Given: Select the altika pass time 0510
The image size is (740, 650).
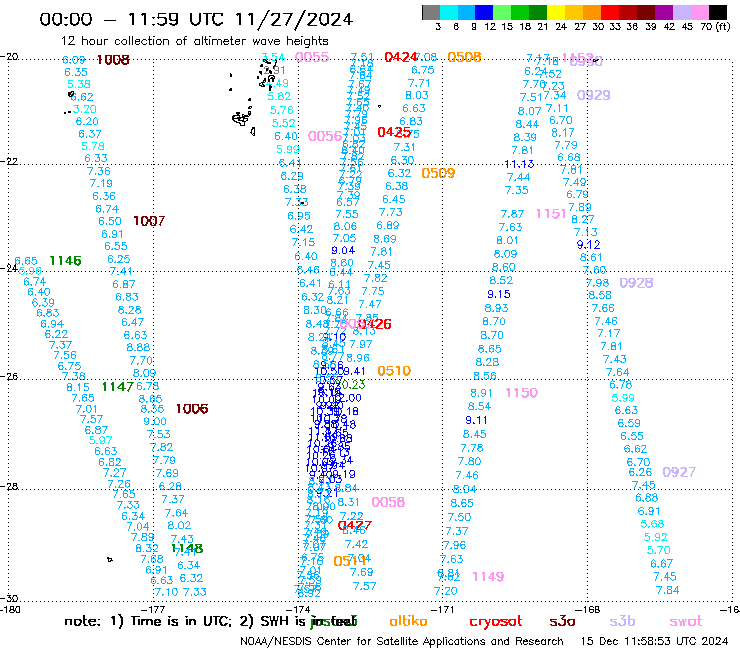Looking at the screenshot, I should click(x=394, y=371).
